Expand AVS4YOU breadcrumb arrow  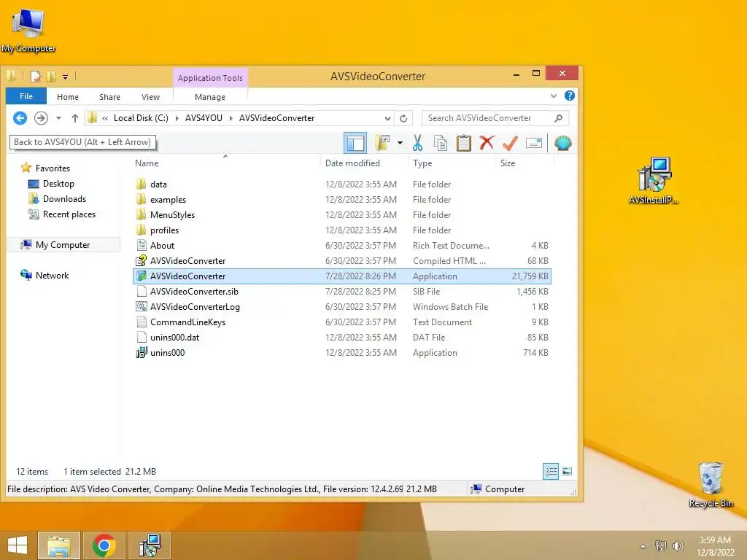click(x=231, y=118)
